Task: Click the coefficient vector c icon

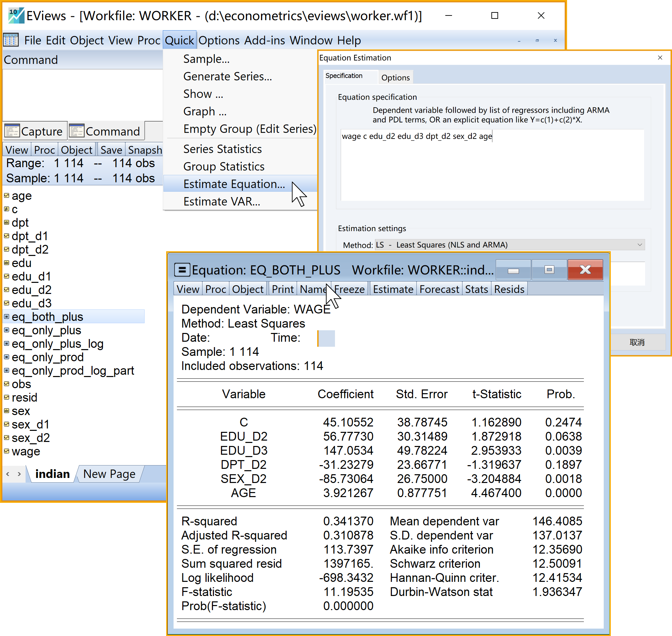Action: click(x=6, y=209)
